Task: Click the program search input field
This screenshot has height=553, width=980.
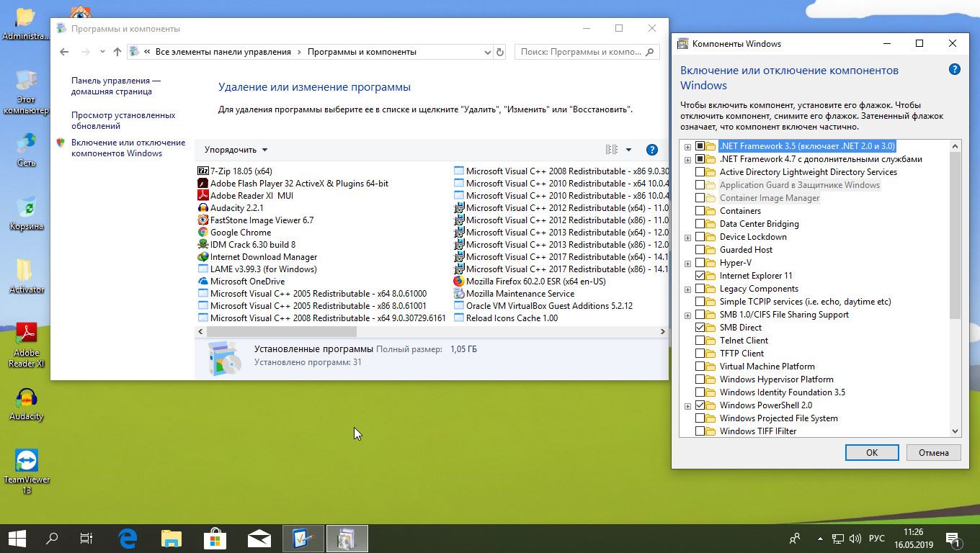Action: pos(580,52)
